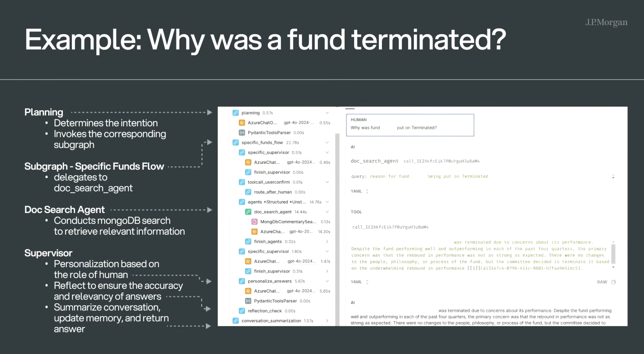
Task: Expand the finish_agents node
Action: 327,242
